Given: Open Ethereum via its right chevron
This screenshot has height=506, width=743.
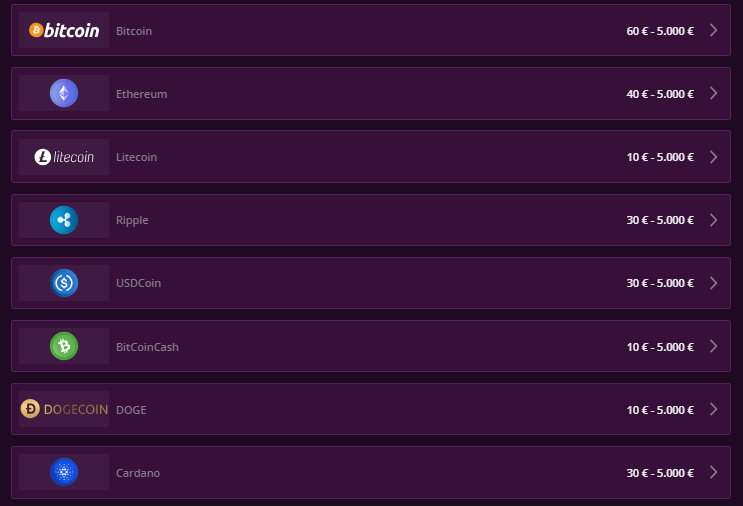Looking at the screenshot, I should pos(714,93).
